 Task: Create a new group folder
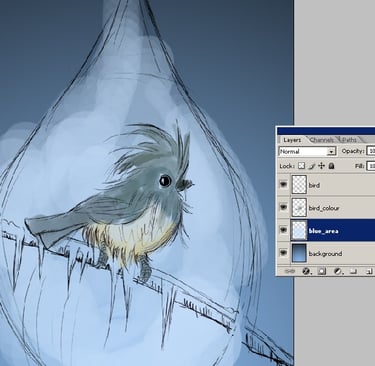[x=353, y=272]
